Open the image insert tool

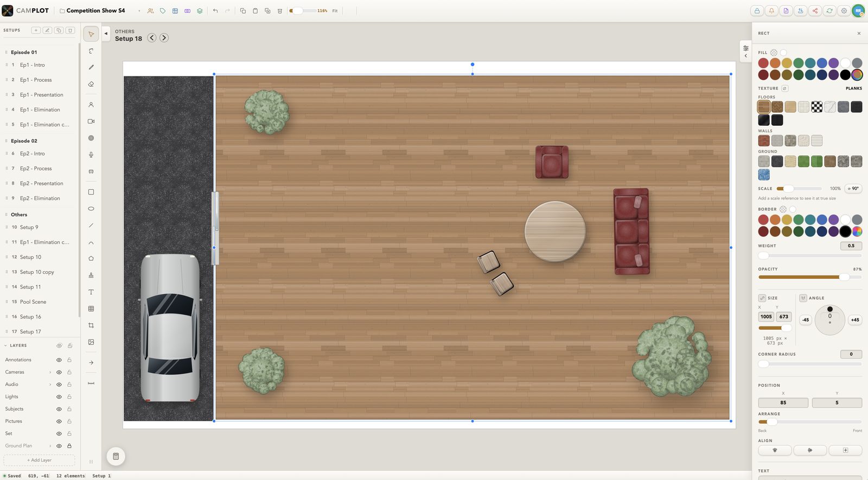[91, 342]
